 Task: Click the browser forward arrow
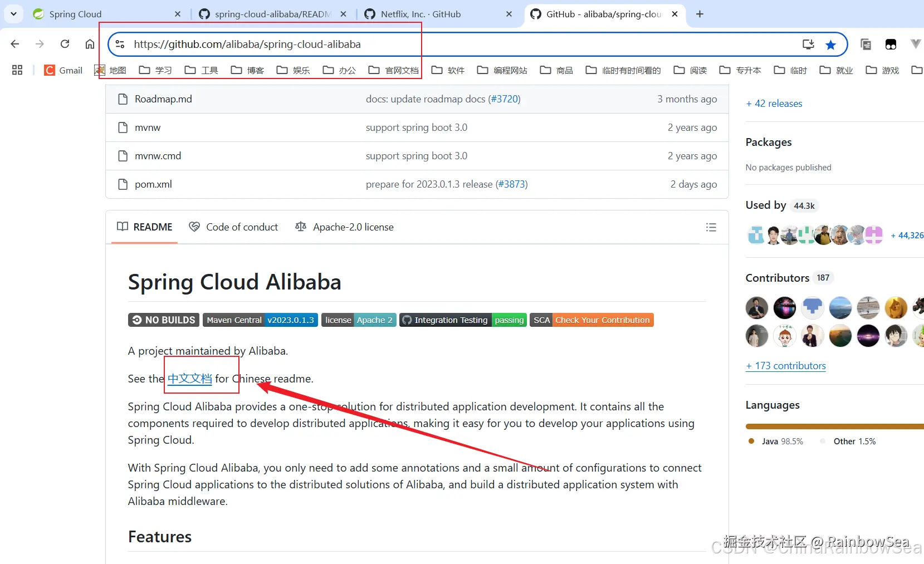pyautogui.click(x=40, y=44)
